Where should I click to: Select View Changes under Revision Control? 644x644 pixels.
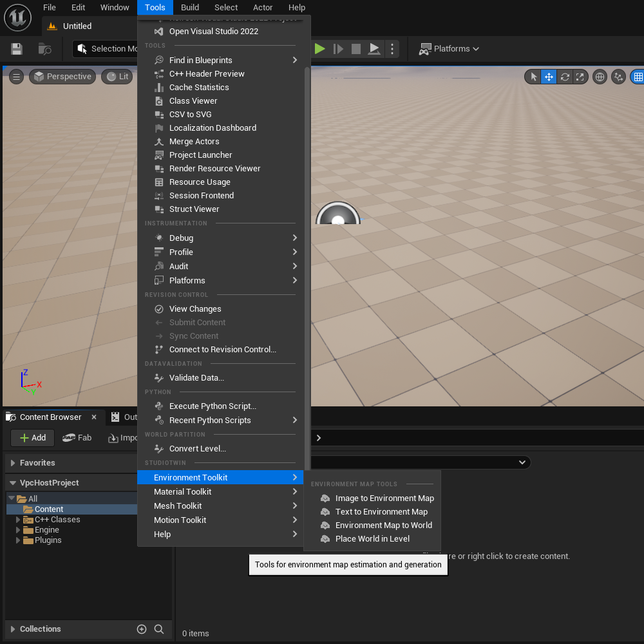tap(221, 309)
